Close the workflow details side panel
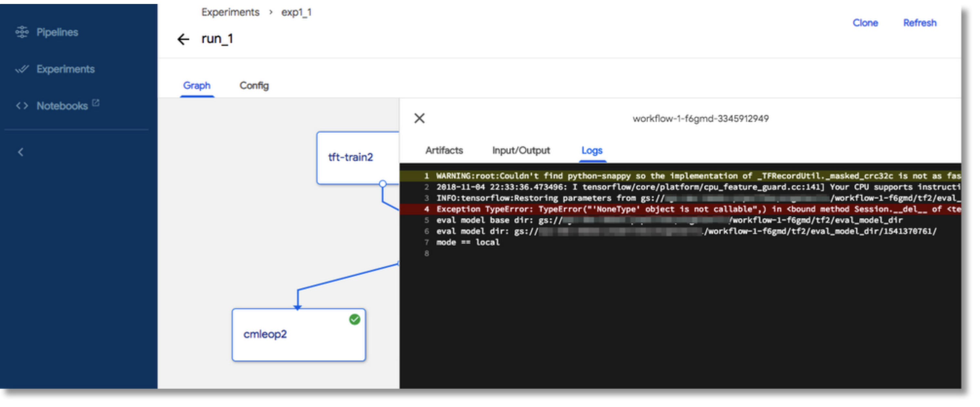 coord(419,118)
